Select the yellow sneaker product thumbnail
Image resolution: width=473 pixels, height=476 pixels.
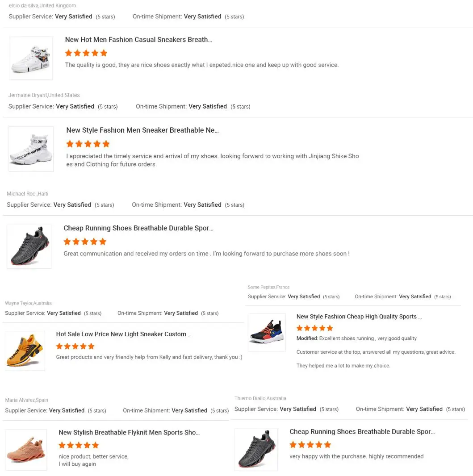25,351
